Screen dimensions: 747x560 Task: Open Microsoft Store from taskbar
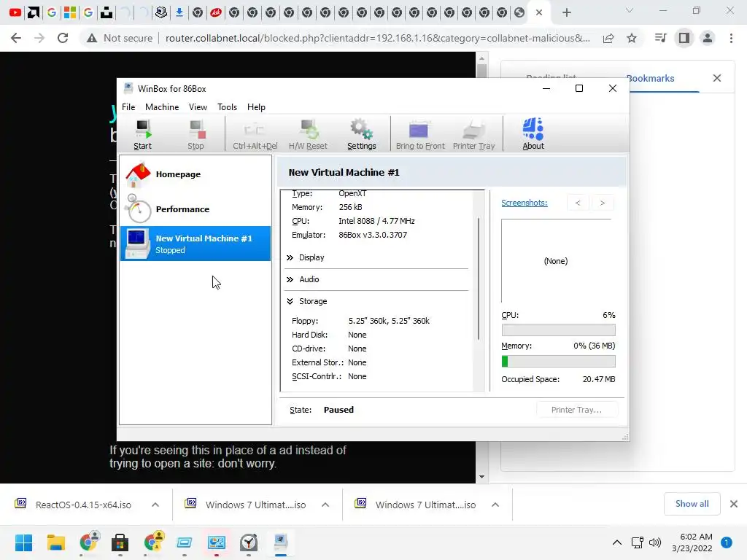pos(120,542)
